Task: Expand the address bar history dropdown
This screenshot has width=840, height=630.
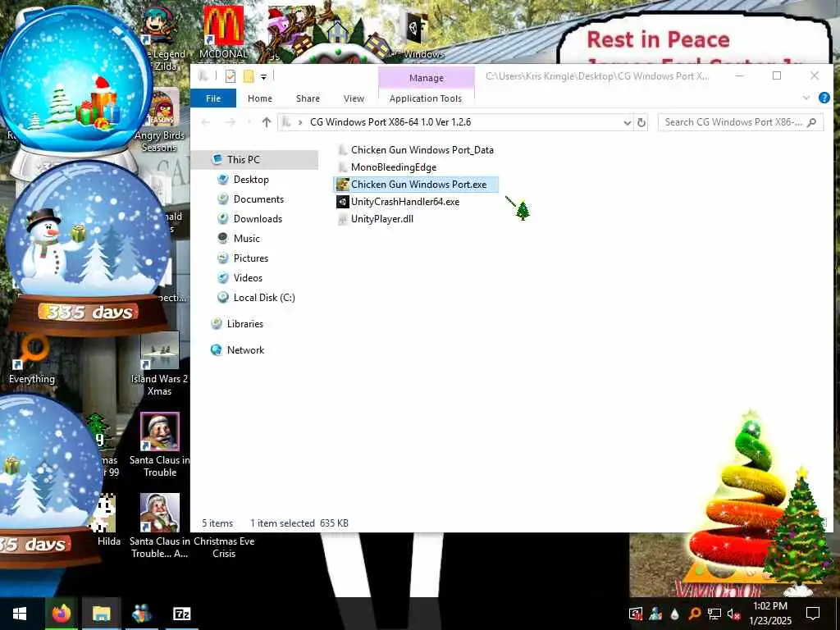Action: [628, 123]
